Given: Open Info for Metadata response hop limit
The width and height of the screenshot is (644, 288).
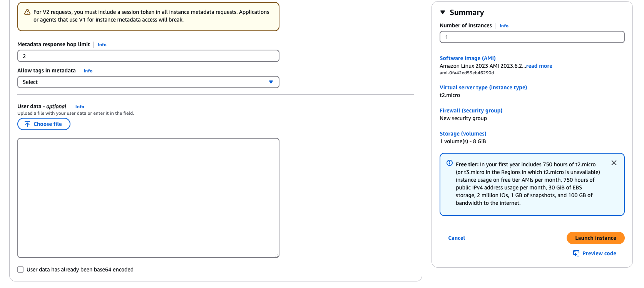Looking at the screenshot, I should [x=102, y=45].
